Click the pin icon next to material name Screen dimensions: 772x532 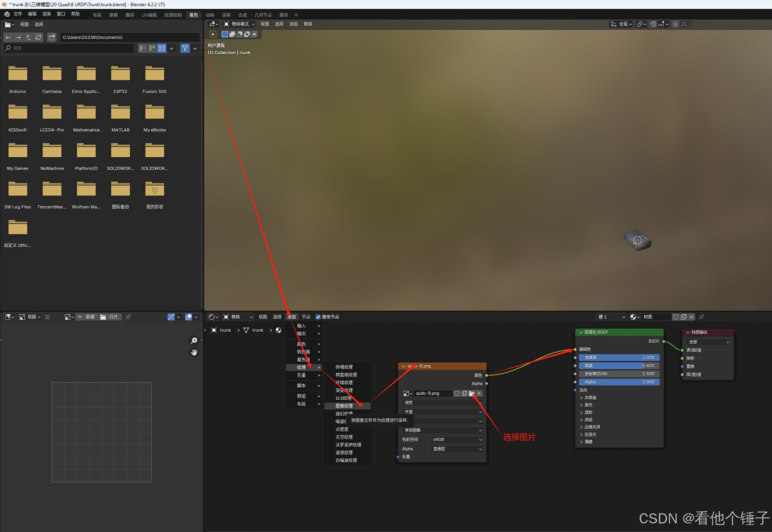pyautogui.click(x=701, y=317)
